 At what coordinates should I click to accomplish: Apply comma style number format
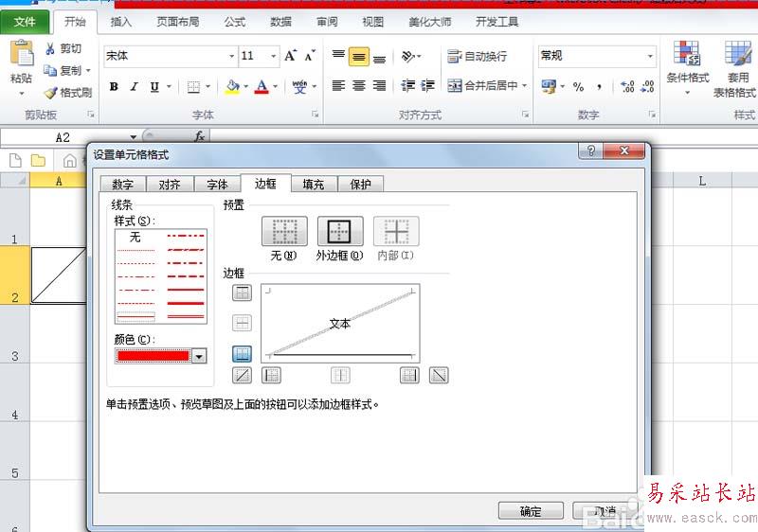(x=600, y=87)
